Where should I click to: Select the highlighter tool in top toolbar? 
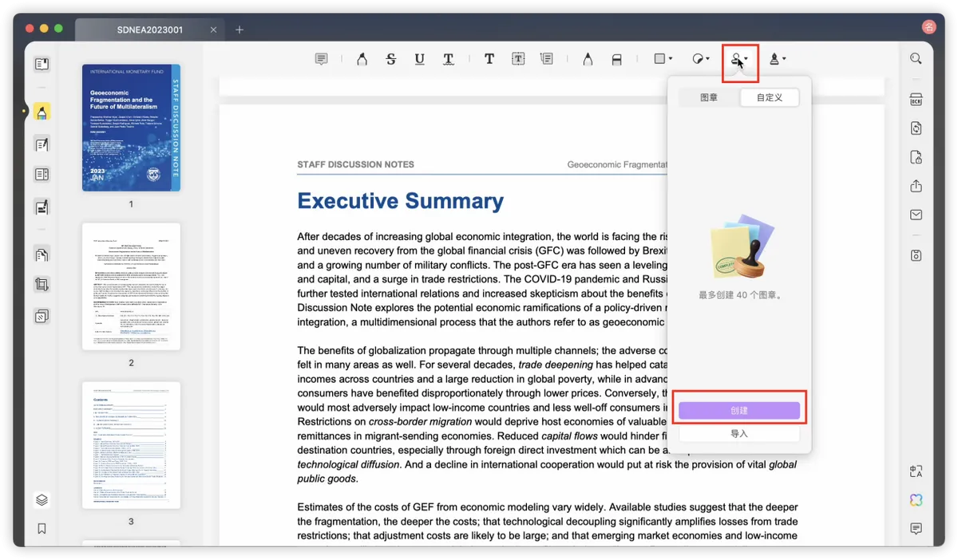click(362, 59)
